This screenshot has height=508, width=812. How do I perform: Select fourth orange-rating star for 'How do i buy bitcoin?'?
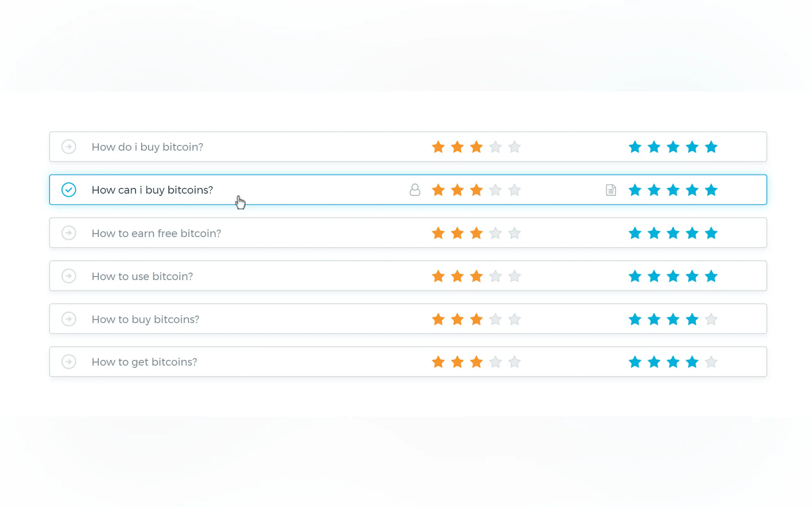point(495,147)
